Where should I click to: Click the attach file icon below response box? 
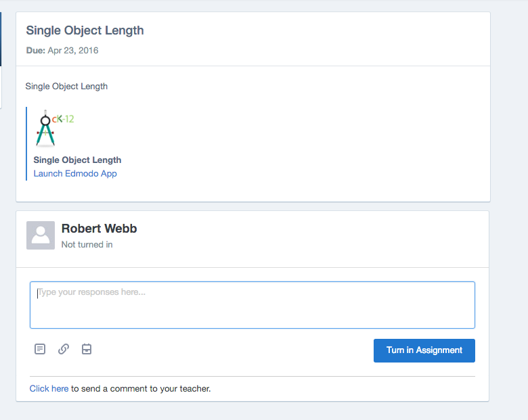click(x=40, y=349)
